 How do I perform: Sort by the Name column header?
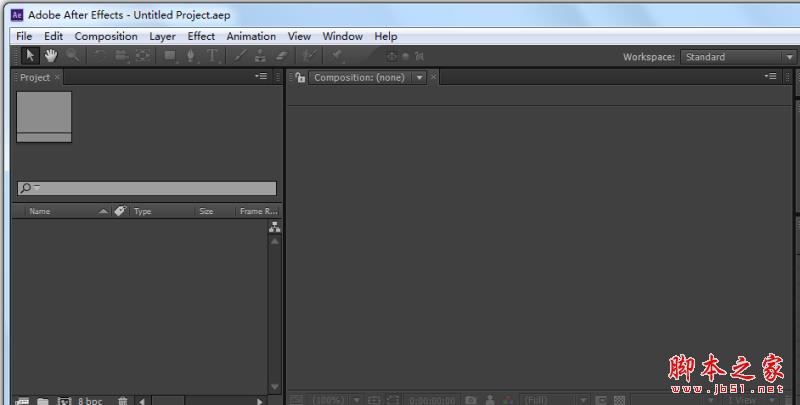40,211
